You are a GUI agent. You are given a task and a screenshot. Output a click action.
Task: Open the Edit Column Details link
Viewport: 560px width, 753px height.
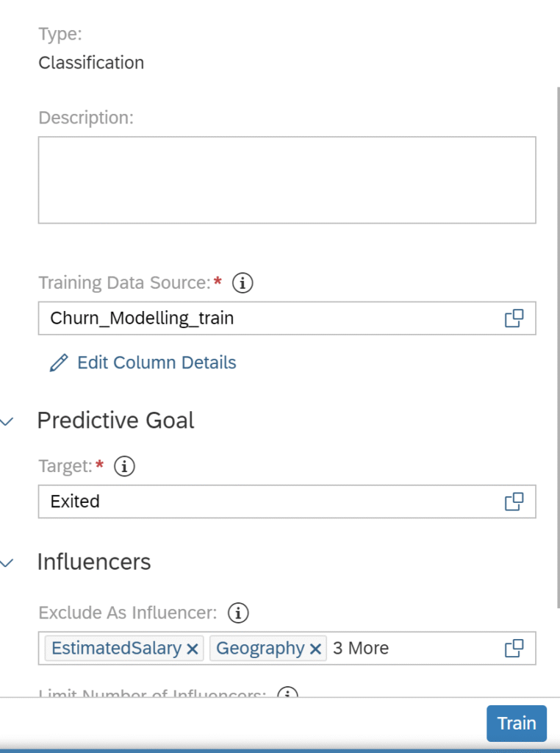click(157, 363)
